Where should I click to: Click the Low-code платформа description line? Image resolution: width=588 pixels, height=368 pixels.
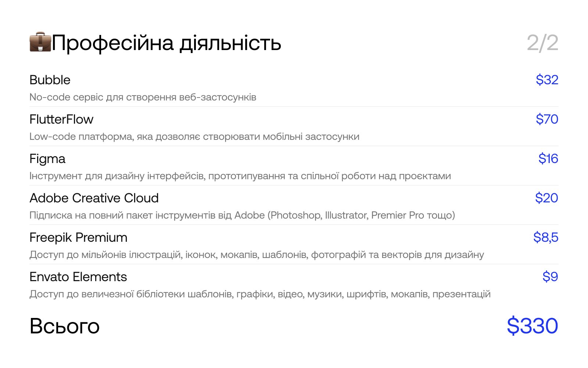[194, 137]
